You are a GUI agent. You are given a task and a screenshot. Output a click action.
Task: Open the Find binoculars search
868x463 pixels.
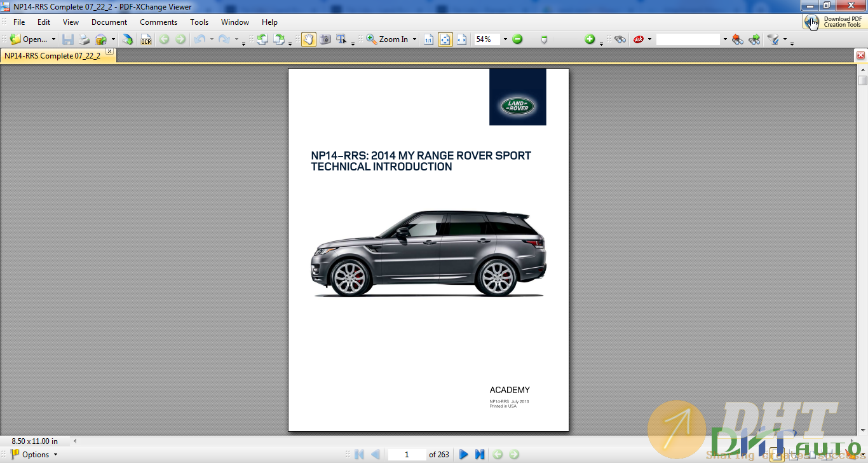click(620, 39)
